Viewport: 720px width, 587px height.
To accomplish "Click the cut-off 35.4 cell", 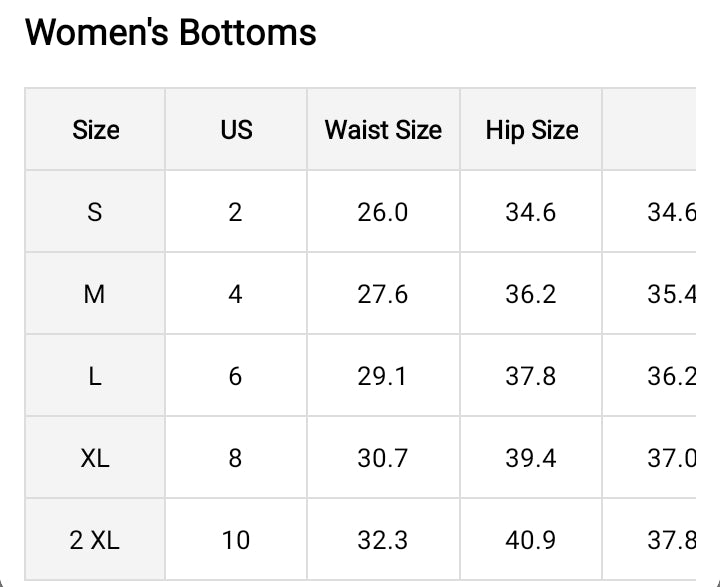I will [x=670, y=294].
